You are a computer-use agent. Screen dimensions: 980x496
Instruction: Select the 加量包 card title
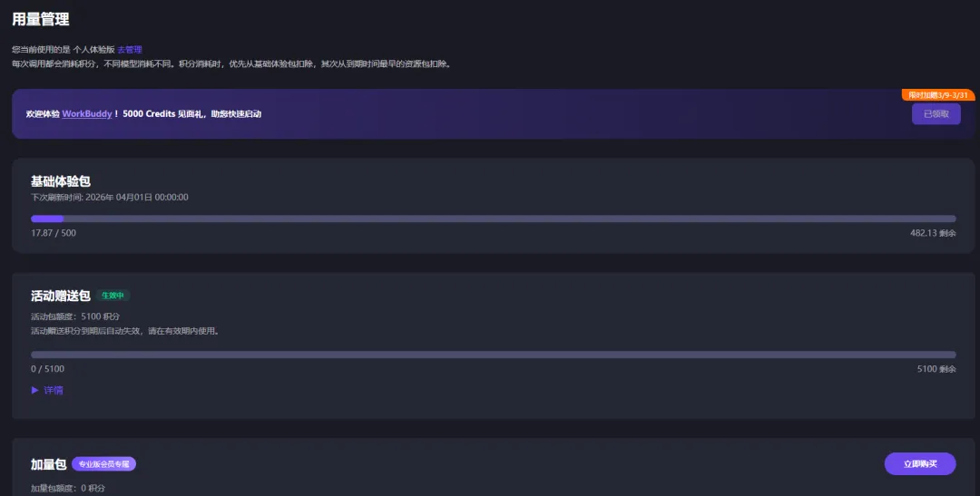pyautogui.click(x=49, y=463)
